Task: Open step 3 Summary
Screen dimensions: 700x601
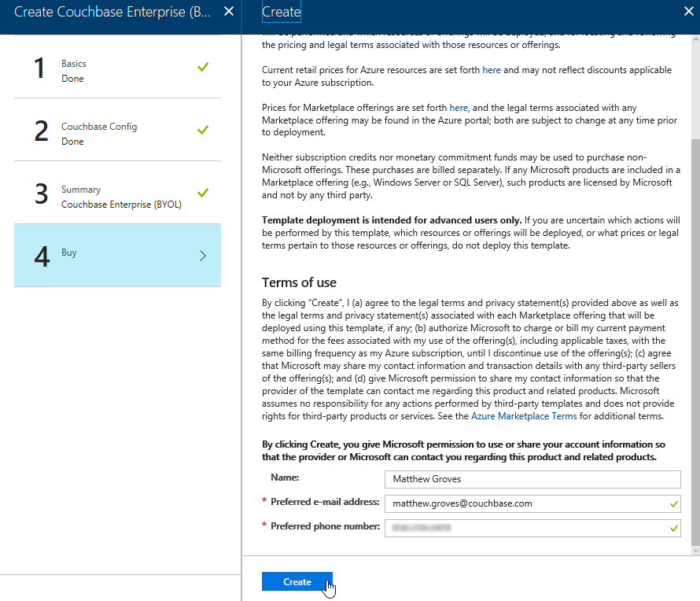Action: tap(117, 193)
